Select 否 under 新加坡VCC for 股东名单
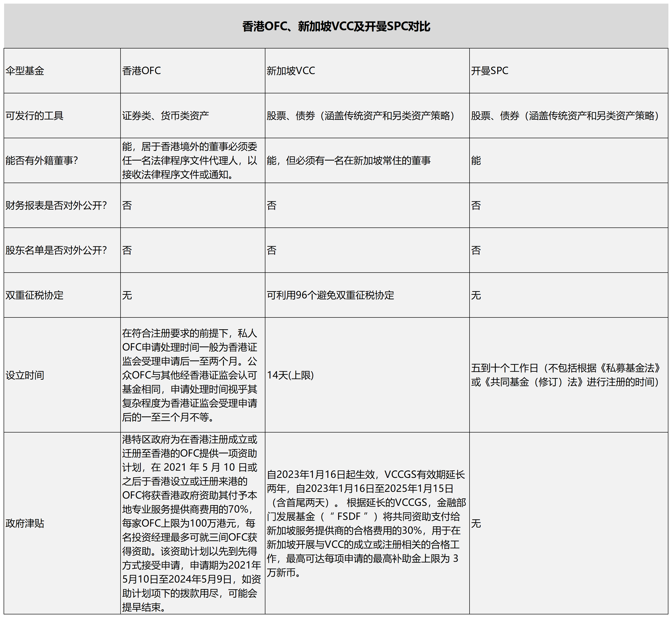Image resolution: width=672 pixels, height=618 pixels. (367, 250)
